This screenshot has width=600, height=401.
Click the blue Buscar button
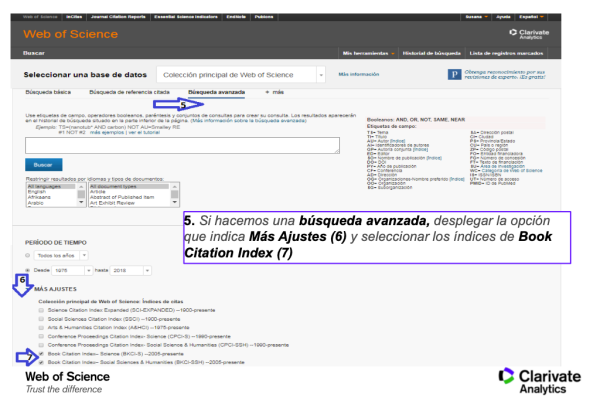(x=44, y=165)
